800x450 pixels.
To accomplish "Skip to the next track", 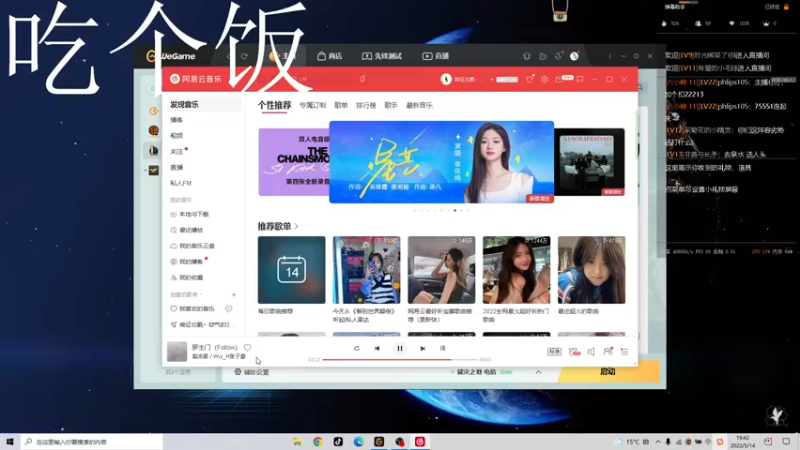I will click(x=422, y=348).
